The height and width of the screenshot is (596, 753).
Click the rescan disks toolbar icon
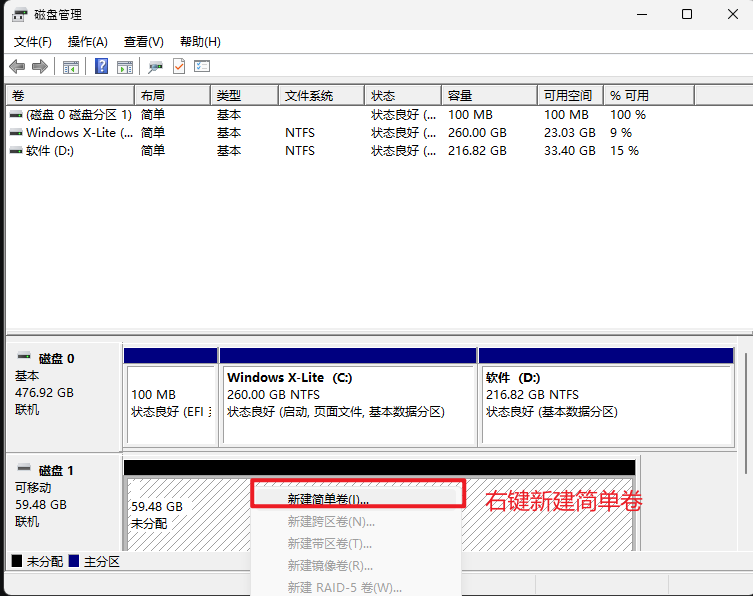tap(155, 67)
